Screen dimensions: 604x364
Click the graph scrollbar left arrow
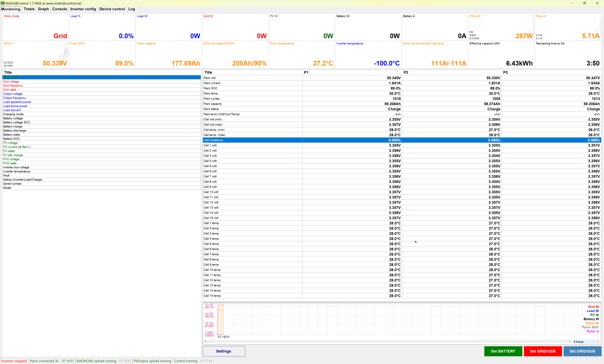click(x=205, y=342)
